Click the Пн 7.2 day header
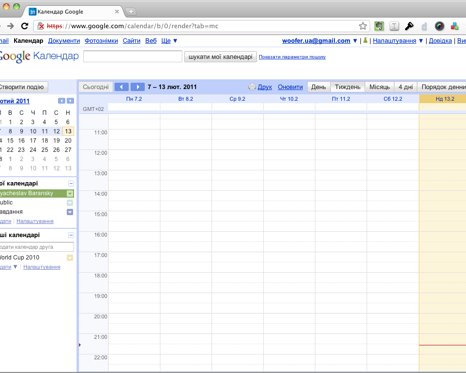The image size is (466, 373). click(x=134, y=99)
